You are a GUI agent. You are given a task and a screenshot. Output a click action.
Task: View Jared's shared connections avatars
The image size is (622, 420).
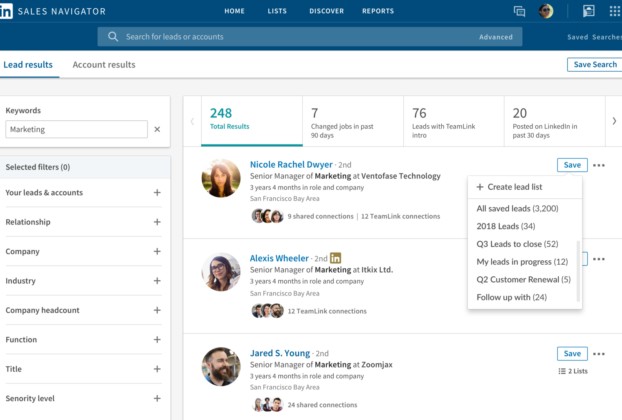click(x=267, y=405)
